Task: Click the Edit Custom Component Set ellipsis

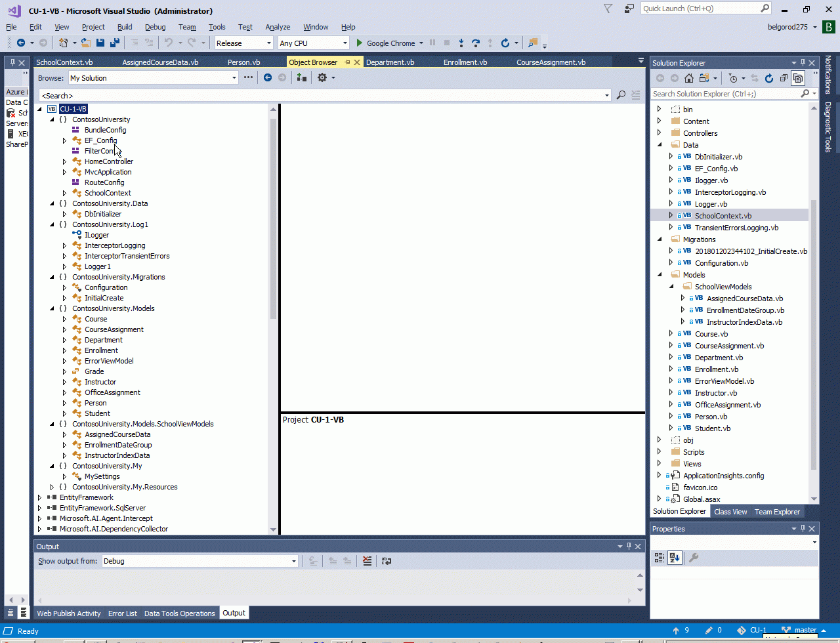Action: (248, 77)
